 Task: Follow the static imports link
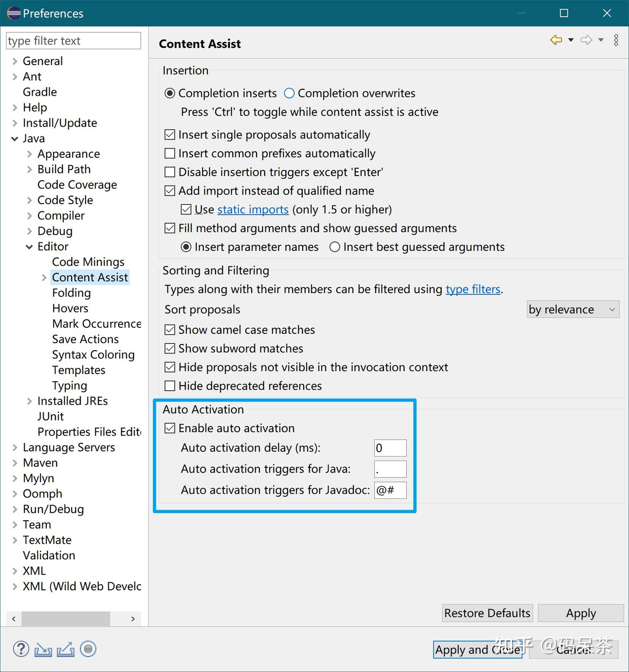pyautogui.click(x=253, y=210)
